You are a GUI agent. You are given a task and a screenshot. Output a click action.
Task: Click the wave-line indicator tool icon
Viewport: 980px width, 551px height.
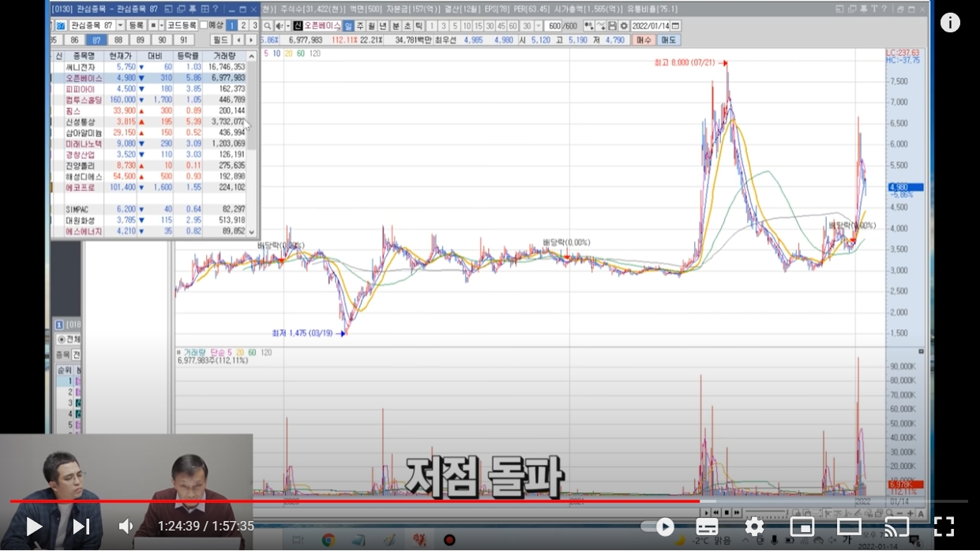(x=601, y=26)
